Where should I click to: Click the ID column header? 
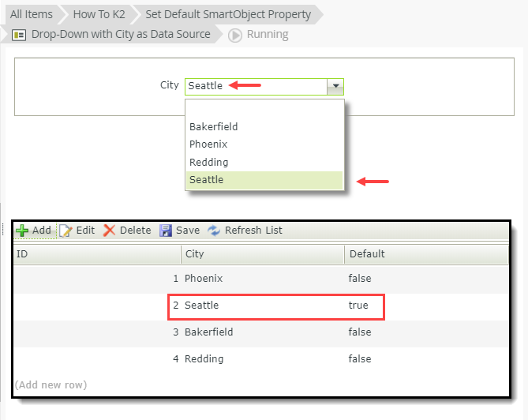[x=97, y=254]
